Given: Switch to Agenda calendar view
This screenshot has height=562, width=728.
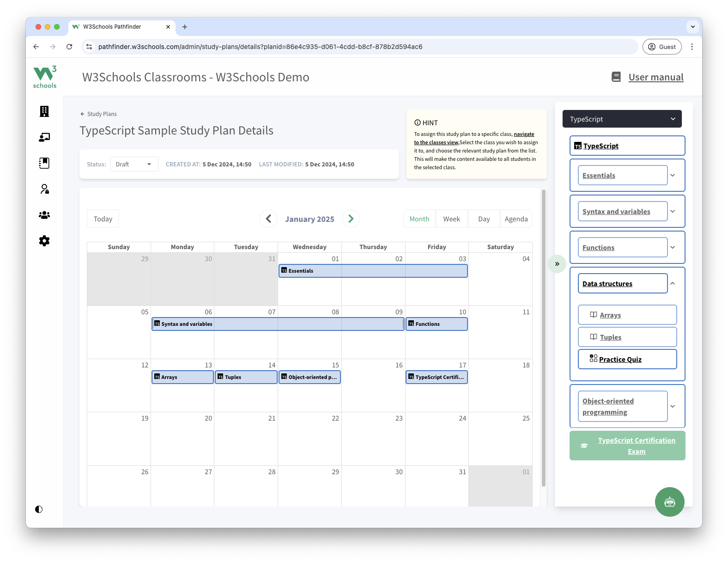Looking at the screenshot, I should pyautogui.click(x=516, y=219).
